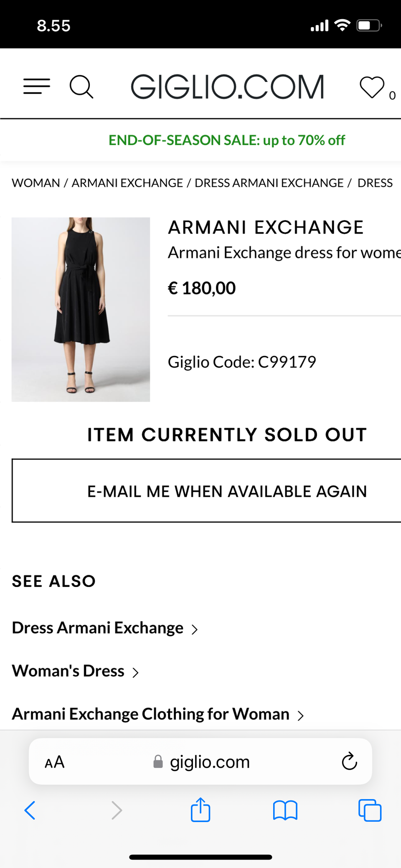Tap the giglio.com address bar
The height and width of the screenshot is (868, 401).
tap(209, 762)
